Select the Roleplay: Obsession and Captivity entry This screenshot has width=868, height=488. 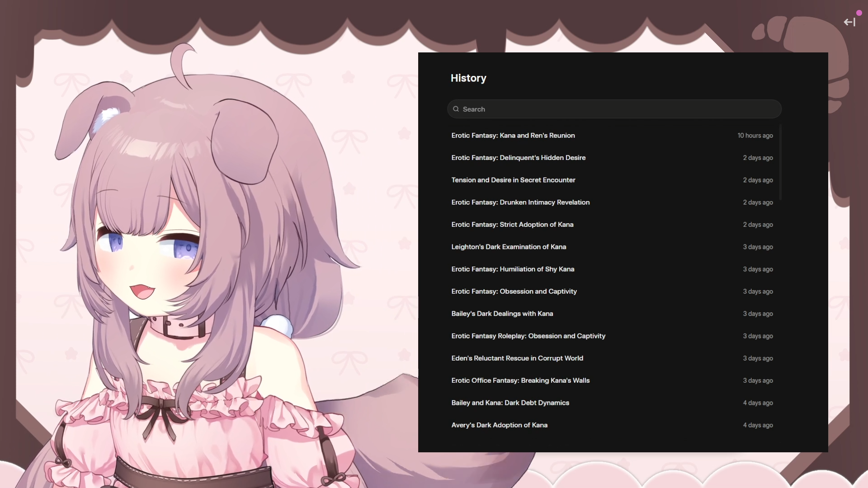(528, 336)
